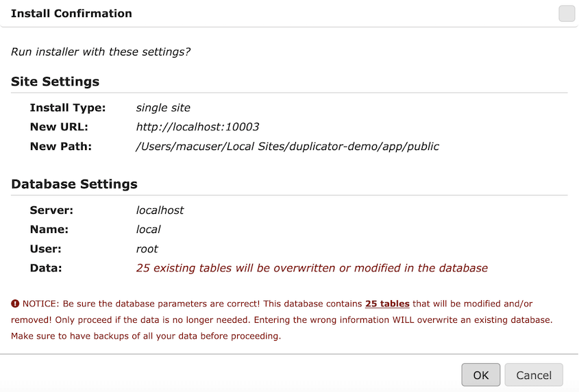This screenshot has height=392, width=579.
Task: Select the New URL value http://localhost:10003
Action: [x=197, y=127]
